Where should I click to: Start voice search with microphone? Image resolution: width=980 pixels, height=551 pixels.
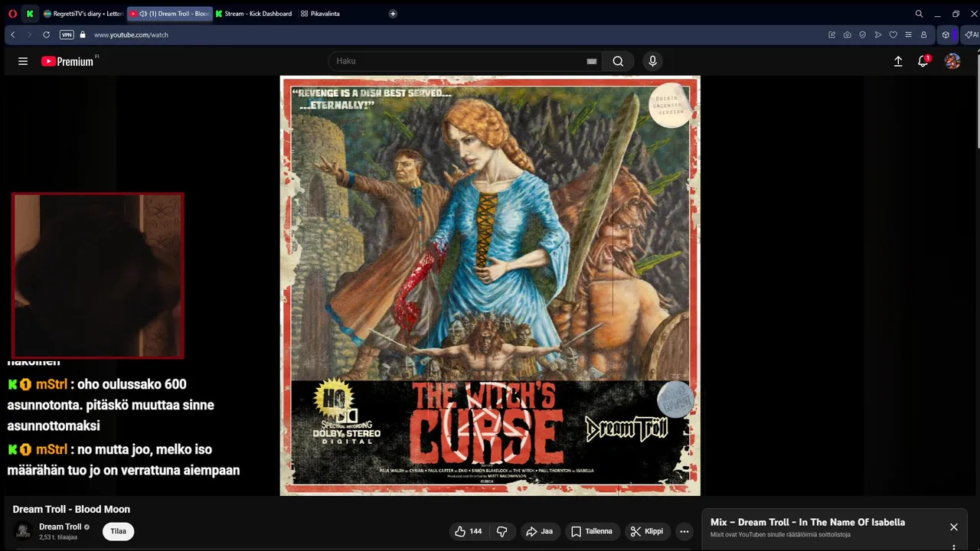(652, 61)
